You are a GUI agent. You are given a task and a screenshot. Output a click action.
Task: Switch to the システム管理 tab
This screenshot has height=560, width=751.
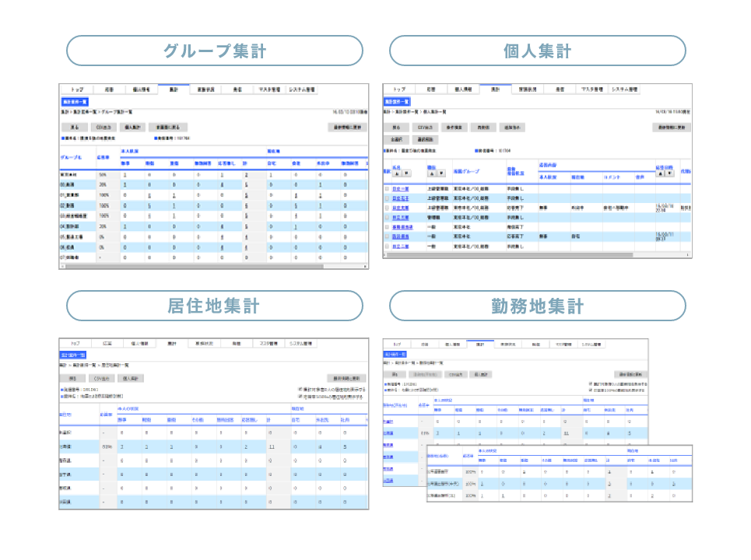[625, 87]
